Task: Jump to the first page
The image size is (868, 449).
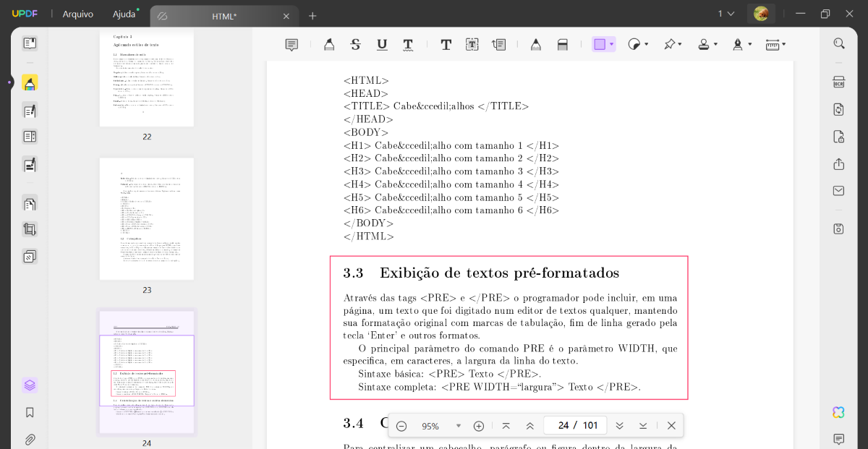Action: 506,425
